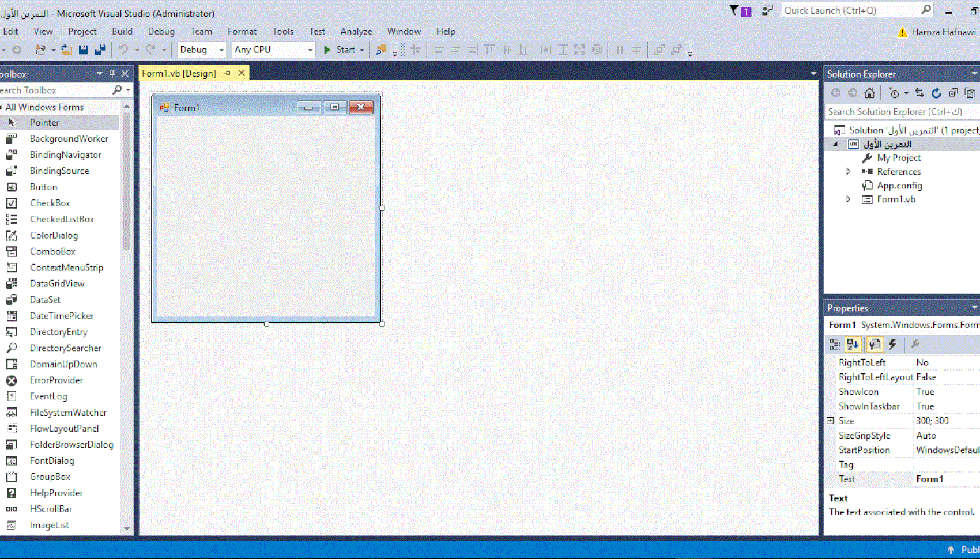
Task: Expand the Size property row
Action: pyautogui.click(x=830, y=421)
